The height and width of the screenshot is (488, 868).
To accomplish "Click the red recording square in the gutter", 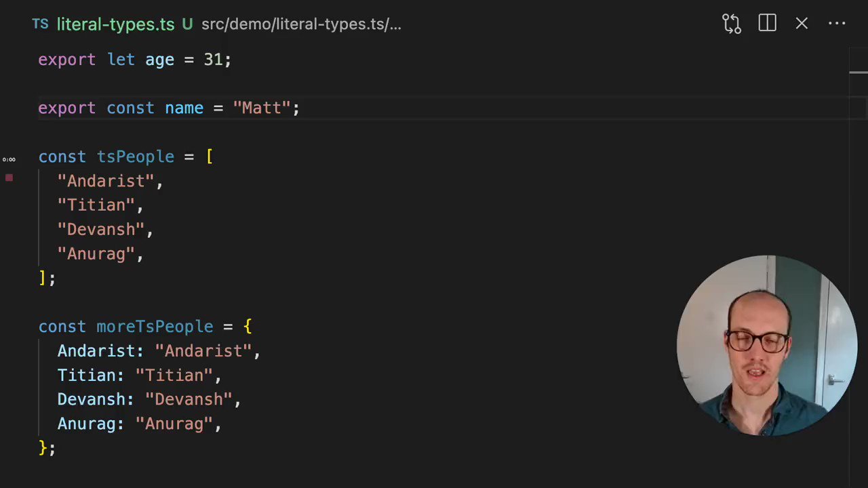I will (9, 178).
